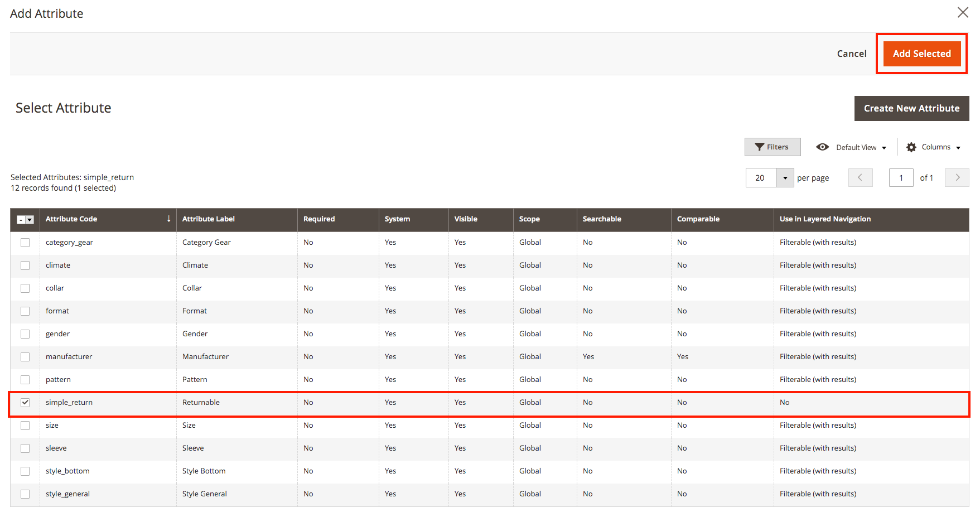Click the sleeve attribute code

click(x=56, y=448)
